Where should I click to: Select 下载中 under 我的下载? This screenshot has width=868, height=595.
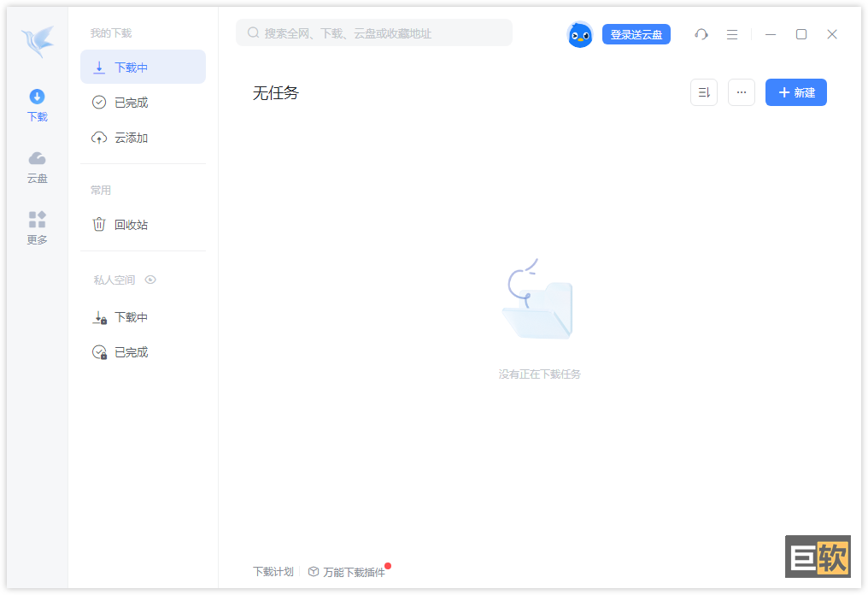pos(143,67)
